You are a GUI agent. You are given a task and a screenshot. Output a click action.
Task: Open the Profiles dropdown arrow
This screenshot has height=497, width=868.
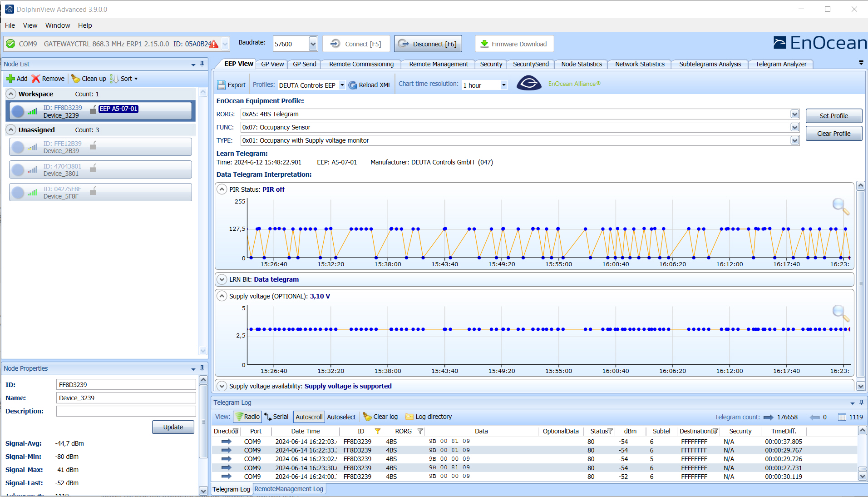pyautogui.click(x=343, y=85)
